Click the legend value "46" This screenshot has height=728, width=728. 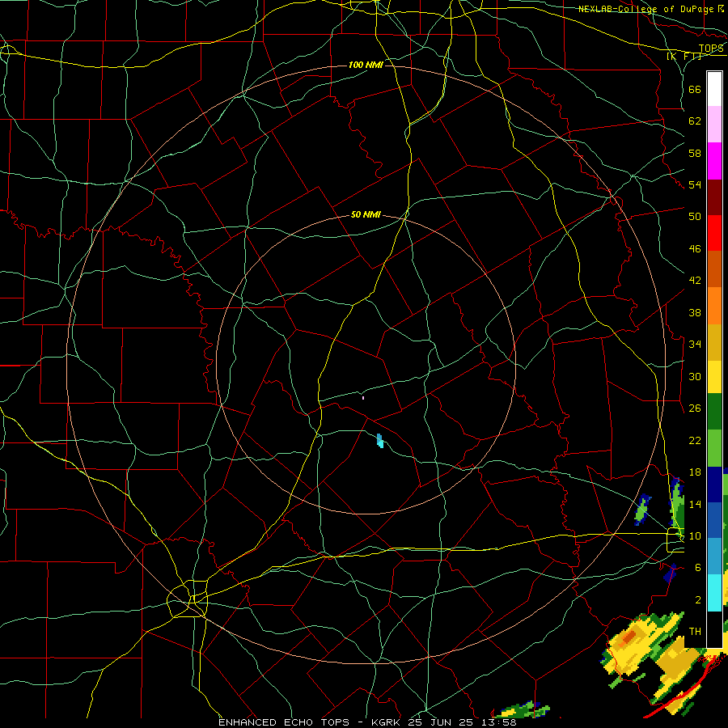click(695, 249)
